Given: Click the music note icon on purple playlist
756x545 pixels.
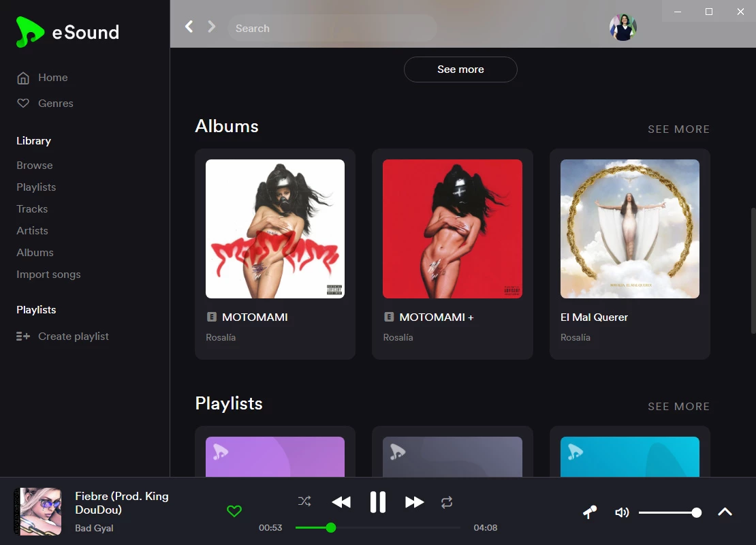Looking at the screenshot, I should pos(221,452).
